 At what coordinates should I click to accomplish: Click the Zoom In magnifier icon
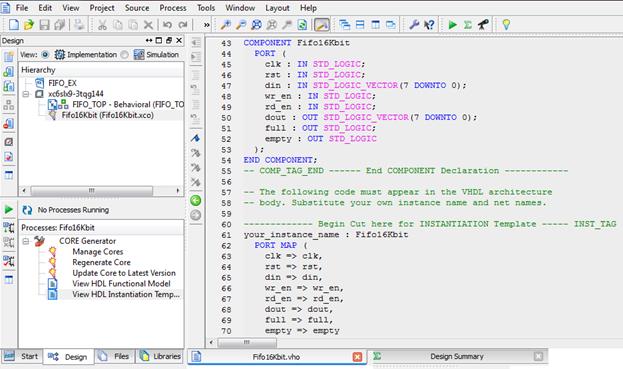point(226,25)
